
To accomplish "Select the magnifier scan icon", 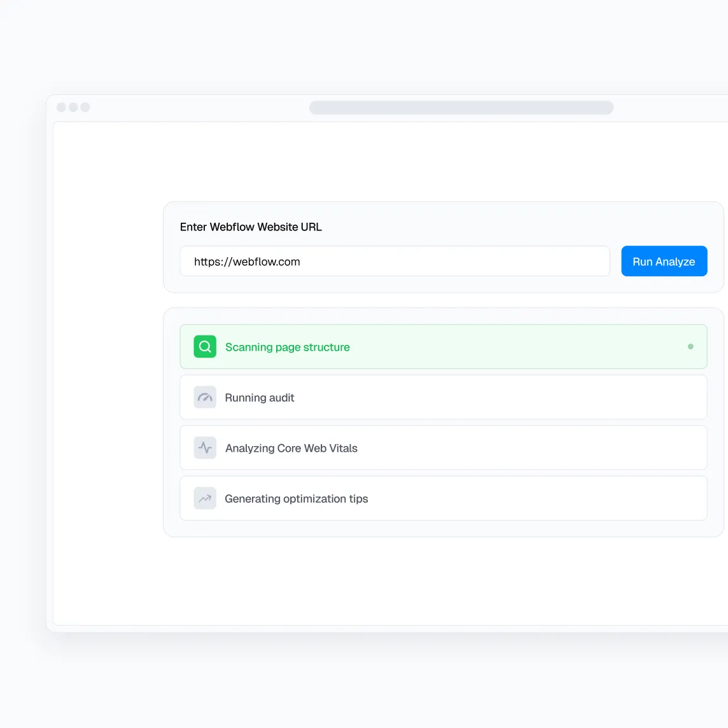I will pyautogui.click(x=204, y=346).
